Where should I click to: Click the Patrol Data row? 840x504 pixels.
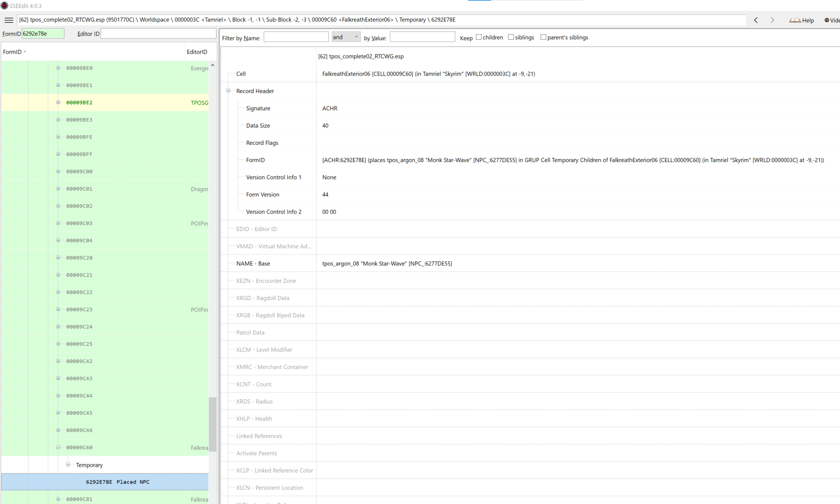pos(530,332)
